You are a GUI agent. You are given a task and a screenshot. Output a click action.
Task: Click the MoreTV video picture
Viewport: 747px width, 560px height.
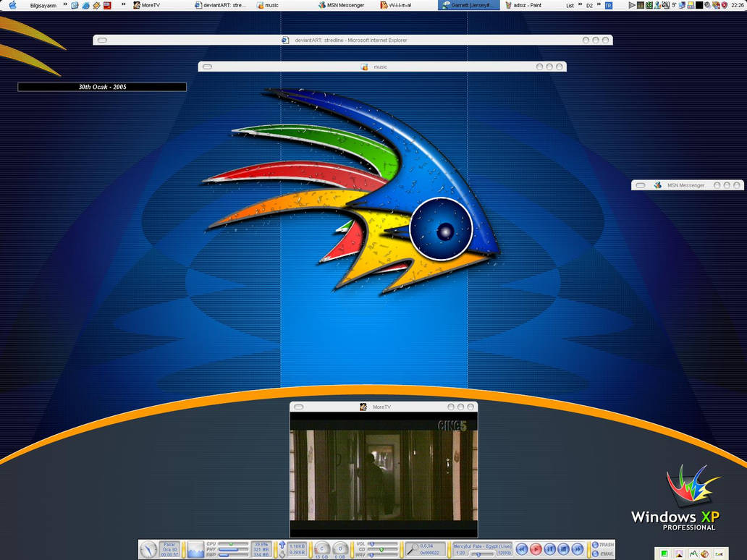pos(384,475)
